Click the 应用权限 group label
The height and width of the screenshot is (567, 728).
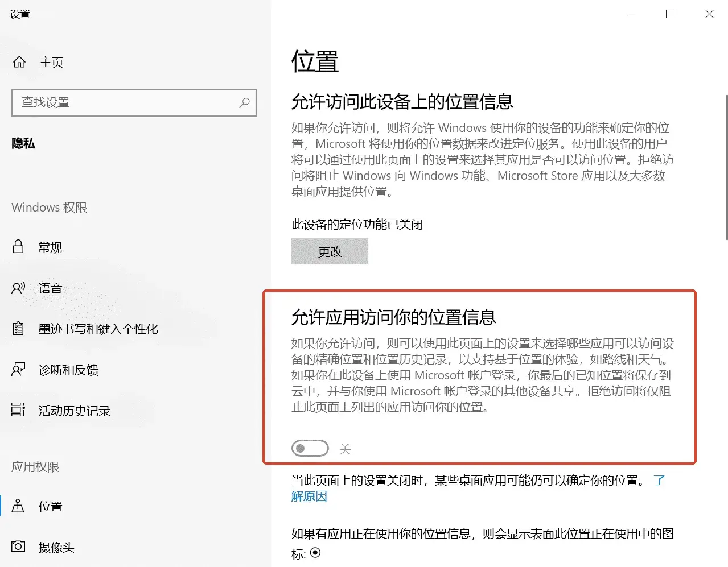tap(35, 467)
